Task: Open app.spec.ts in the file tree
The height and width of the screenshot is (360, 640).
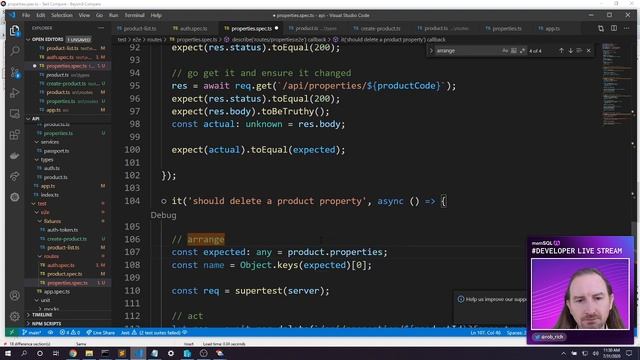Action: coord(56,292)
